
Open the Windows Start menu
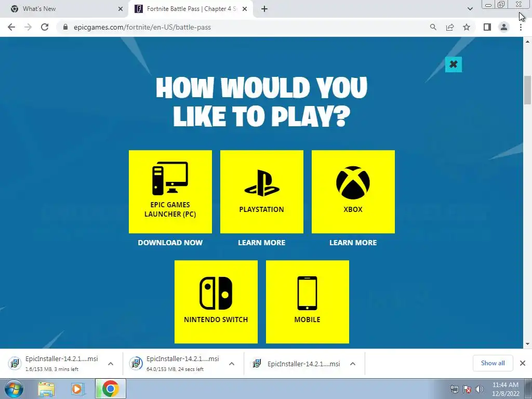(x=14, y=389)
